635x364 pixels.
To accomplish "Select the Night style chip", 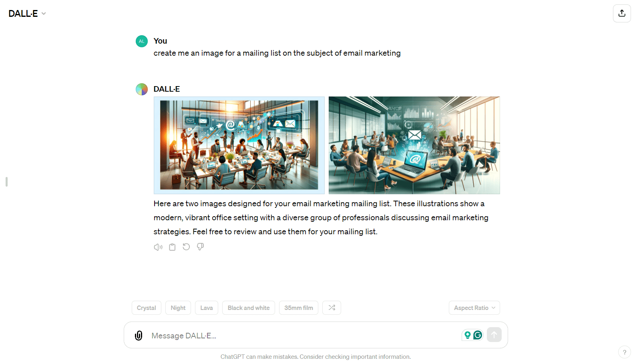I will (x=178, y=308).
